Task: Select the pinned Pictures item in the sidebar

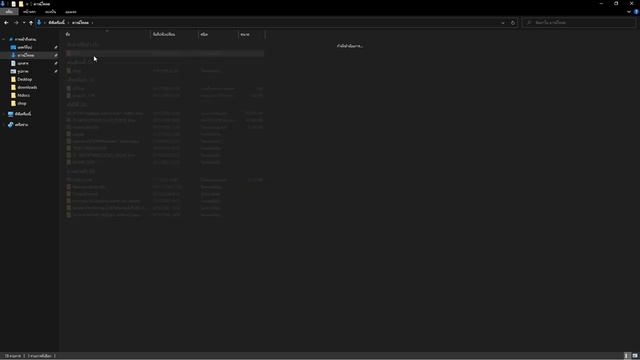Action: tap(23, 71)
